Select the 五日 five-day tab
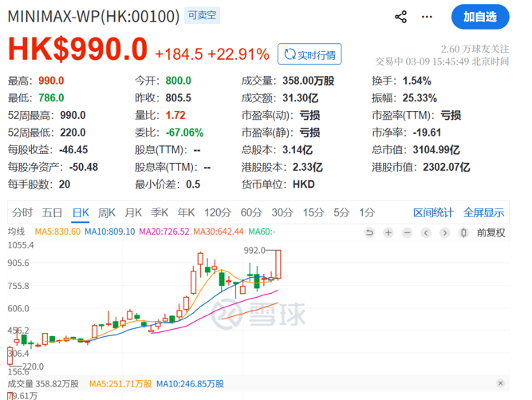This screenshot has width=532, height=400. [52, 212]
